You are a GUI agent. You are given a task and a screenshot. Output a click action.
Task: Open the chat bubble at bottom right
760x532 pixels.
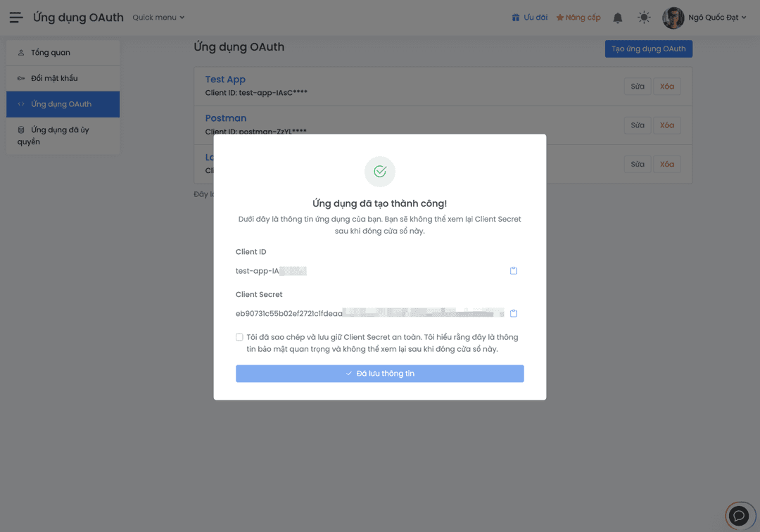coord(740,515)
